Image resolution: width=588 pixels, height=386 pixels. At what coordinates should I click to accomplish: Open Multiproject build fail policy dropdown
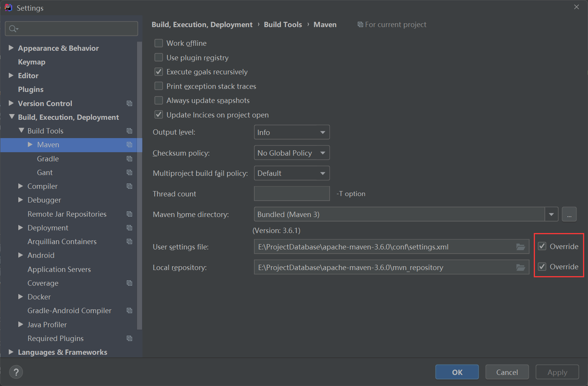click(292, 173)
